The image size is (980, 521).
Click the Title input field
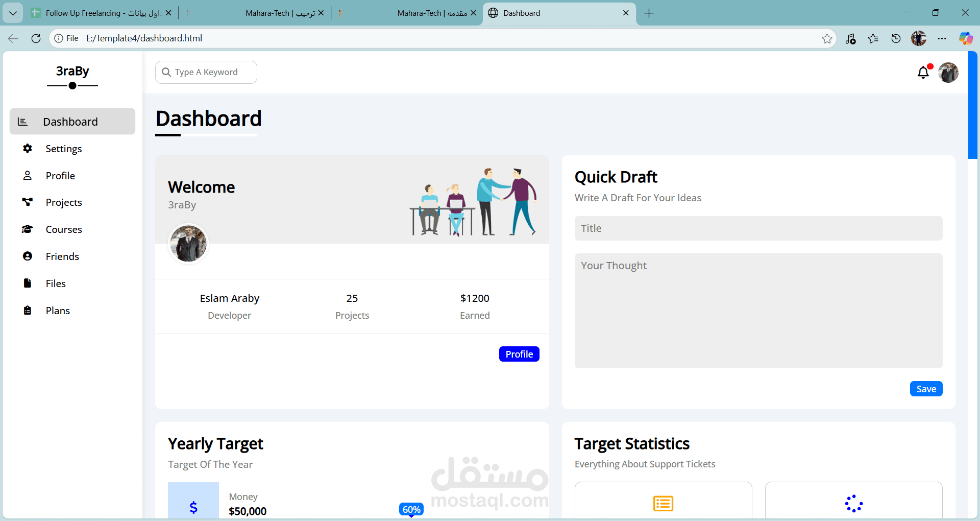(x=759, y=228)
